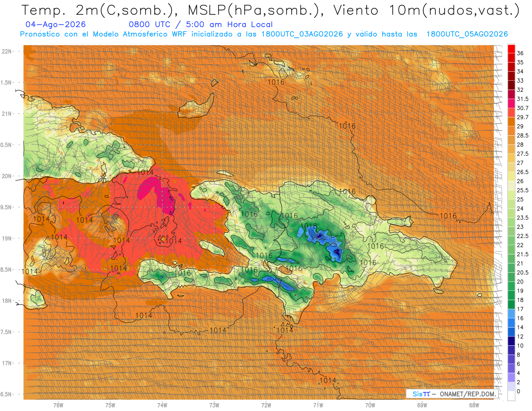Screen dimensions: 532x411
Task: Click legend value 10
Action: [520, 345]
